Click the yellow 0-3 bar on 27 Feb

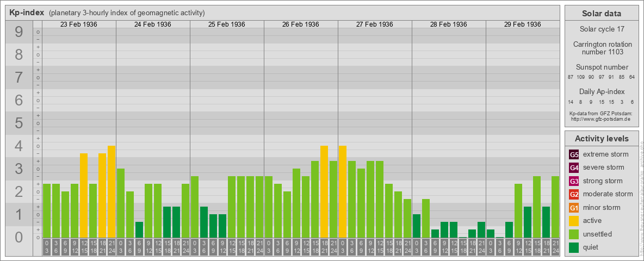343,191
